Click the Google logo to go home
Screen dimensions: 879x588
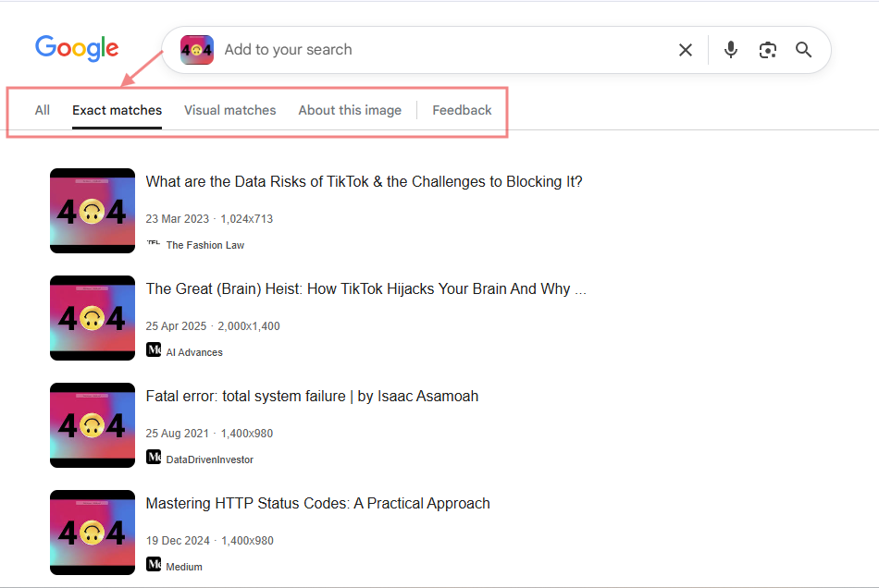tap(77, 48)
